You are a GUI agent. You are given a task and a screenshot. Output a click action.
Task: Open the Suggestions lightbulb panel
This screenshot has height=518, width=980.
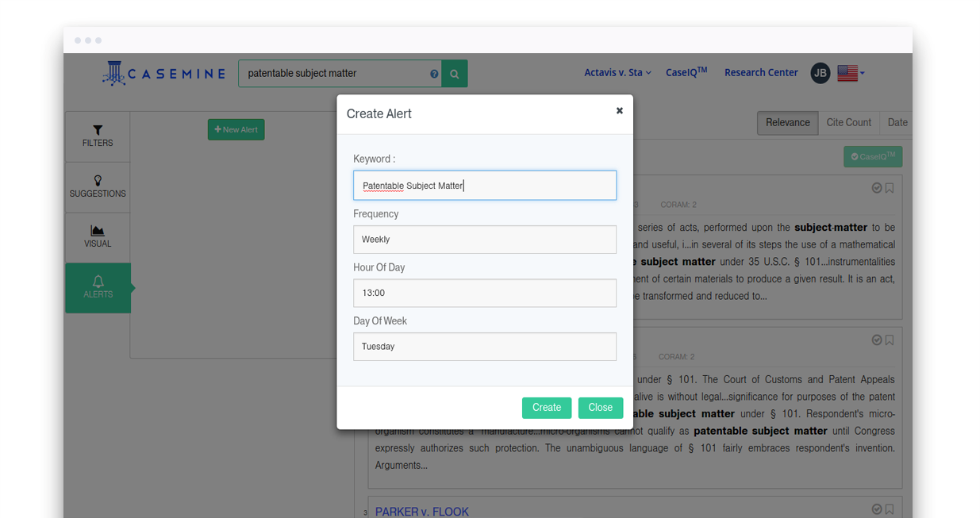coord(98,186)
